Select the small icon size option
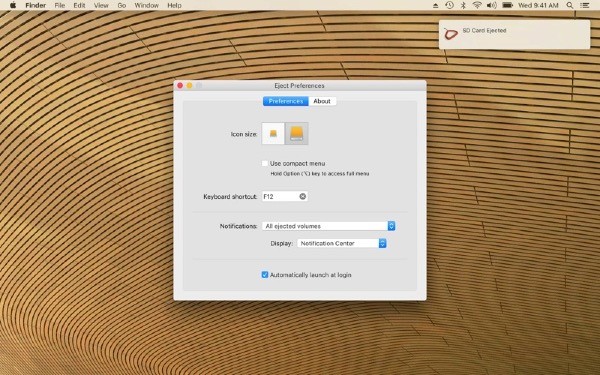This screenshot has height=375, width=600. pos(273,134)
